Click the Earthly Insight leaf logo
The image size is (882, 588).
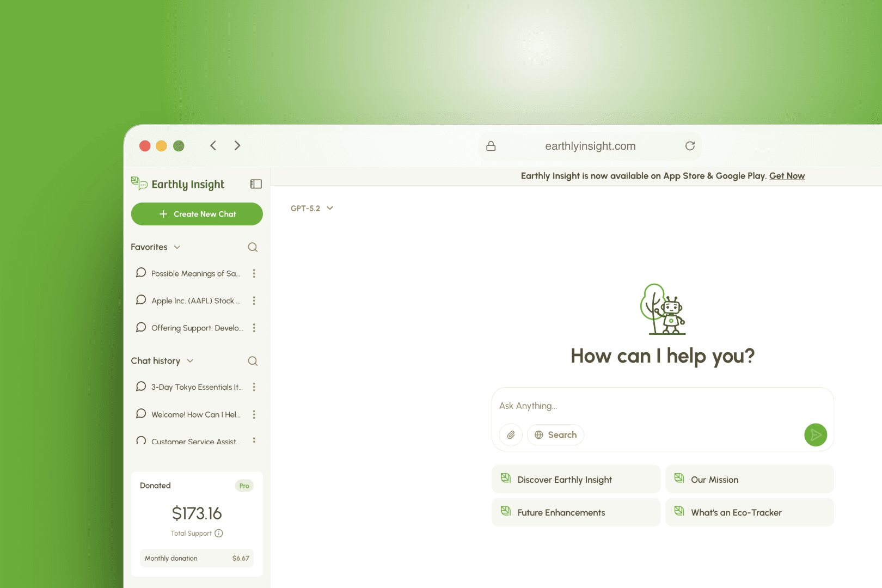click(x=139, y=183)
